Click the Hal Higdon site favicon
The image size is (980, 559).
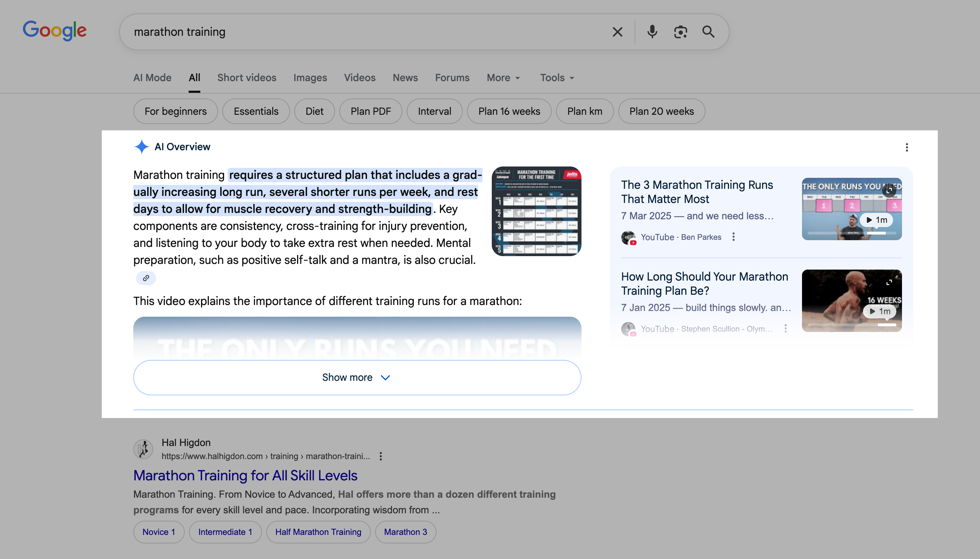(x=143, y=449)
